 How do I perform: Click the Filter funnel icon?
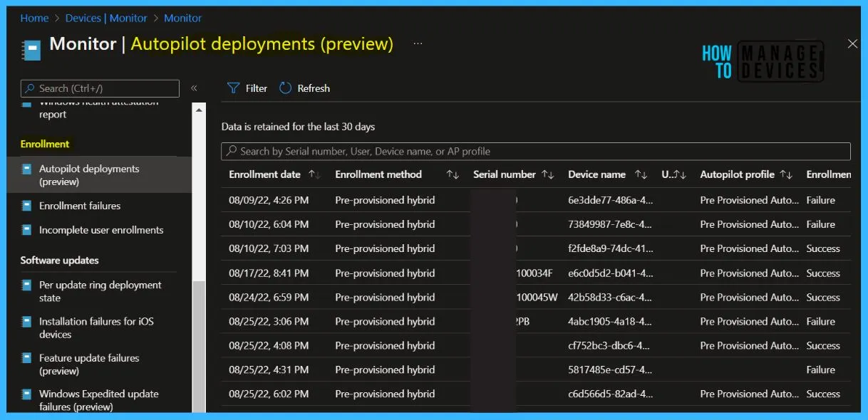coord(233,88)
